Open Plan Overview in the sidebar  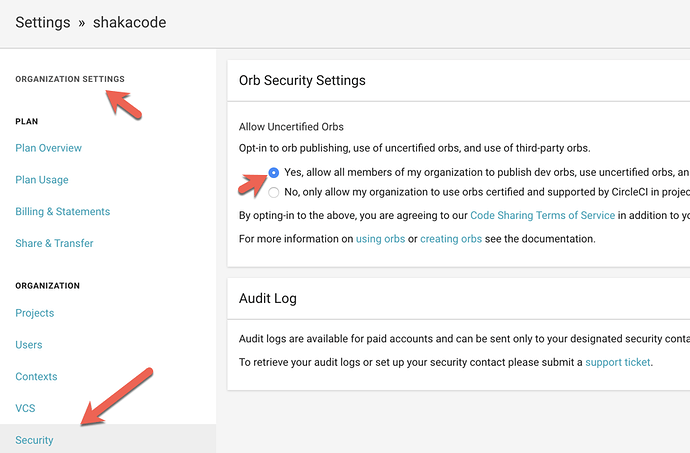click(x=48, y=148)
